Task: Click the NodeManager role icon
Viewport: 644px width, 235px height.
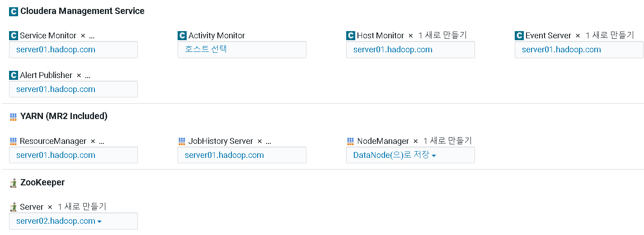Action: click(350, 142)
